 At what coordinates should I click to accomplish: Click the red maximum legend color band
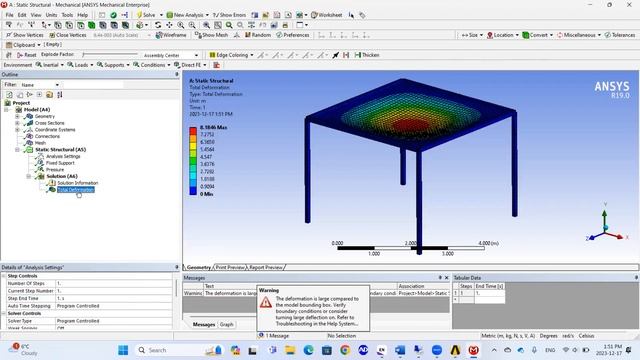(193, 131)
